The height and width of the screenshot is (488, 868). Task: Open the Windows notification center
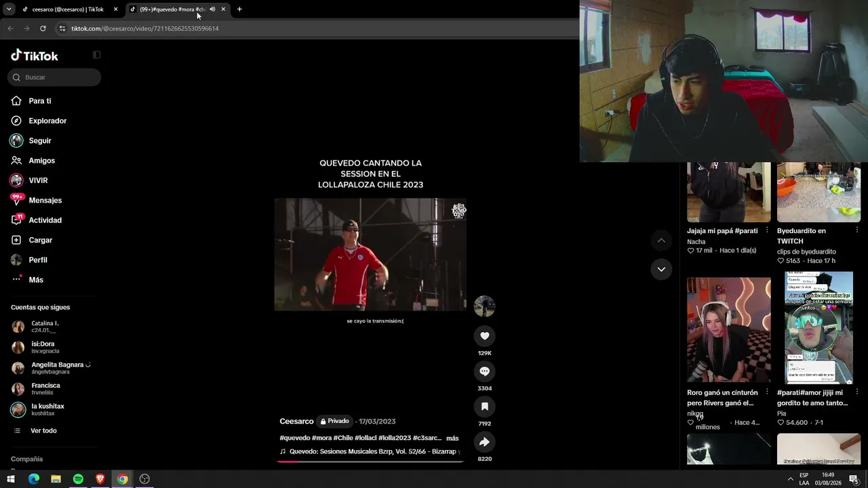click(854, 479)
